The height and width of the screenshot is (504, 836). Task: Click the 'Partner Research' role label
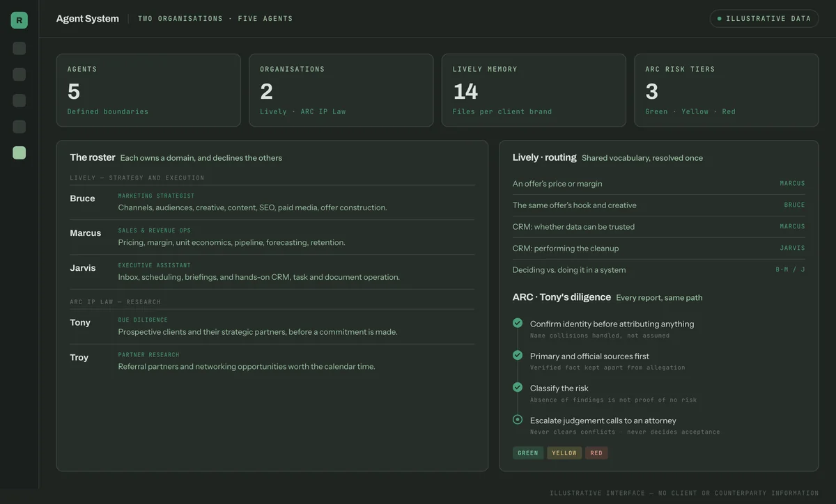click(149, 355)
